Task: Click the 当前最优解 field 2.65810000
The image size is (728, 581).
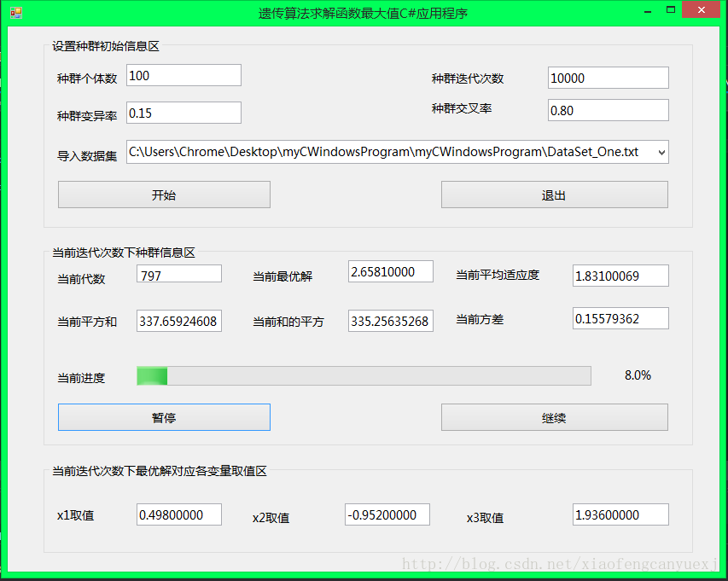Action: coord(391,271)
